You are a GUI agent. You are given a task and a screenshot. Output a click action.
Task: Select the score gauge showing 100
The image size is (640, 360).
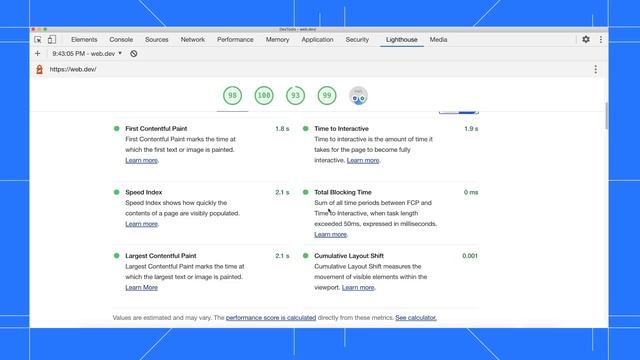click(264, 96)
